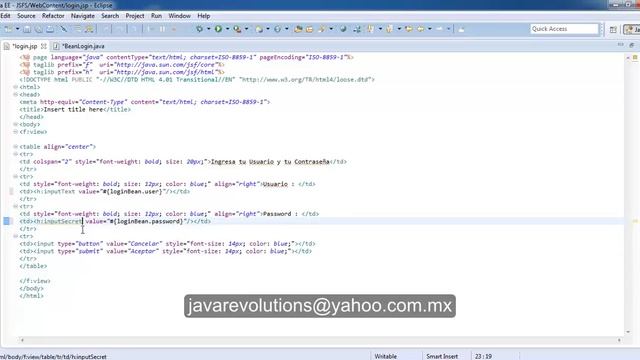Viewport: 640px width, 360px height.
Task: Focus the Quick Access search field
Action: tap(564, 29)
